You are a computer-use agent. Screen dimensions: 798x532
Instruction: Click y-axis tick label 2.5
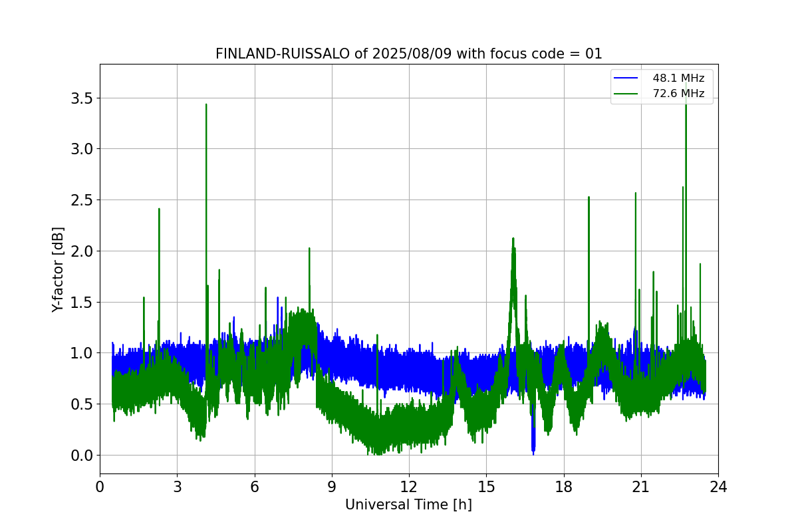(x=81, y=200)
